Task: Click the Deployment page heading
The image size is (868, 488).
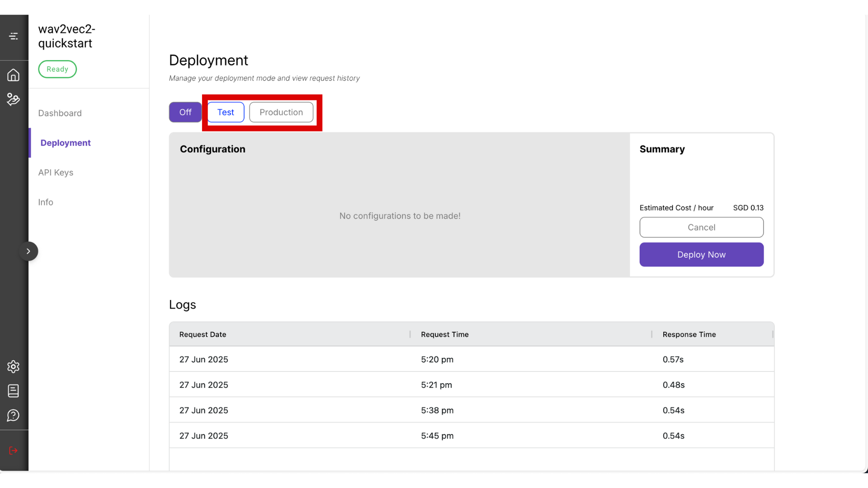Action: pyautogui.click(x=208, y=61)
